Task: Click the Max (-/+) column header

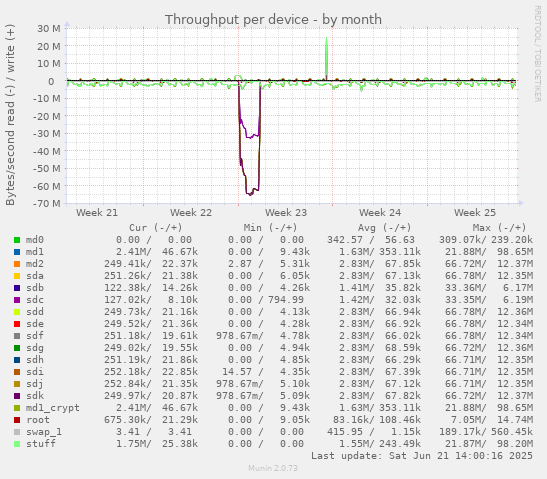Action: (499, 228)
